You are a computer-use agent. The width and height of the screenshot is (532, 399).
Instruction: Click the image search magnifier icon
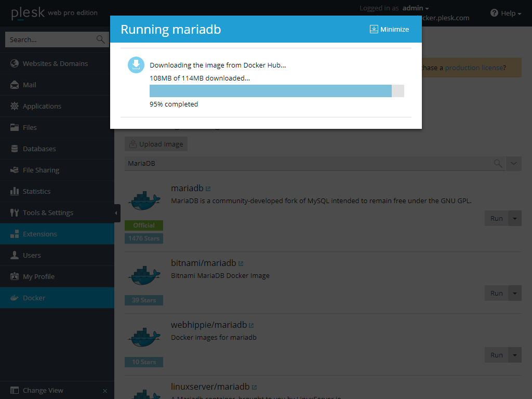tap(498, 163)
